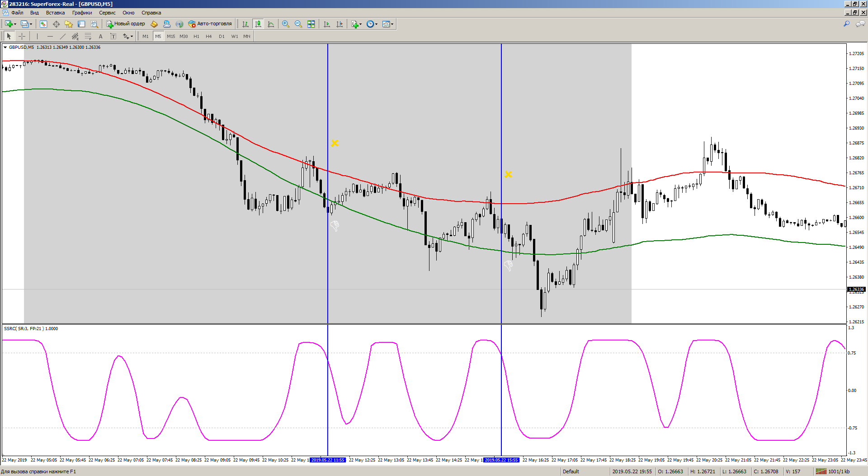
Task: Click the 2019.05.22 15:55 time label
Action: click(x=501, y=460)
